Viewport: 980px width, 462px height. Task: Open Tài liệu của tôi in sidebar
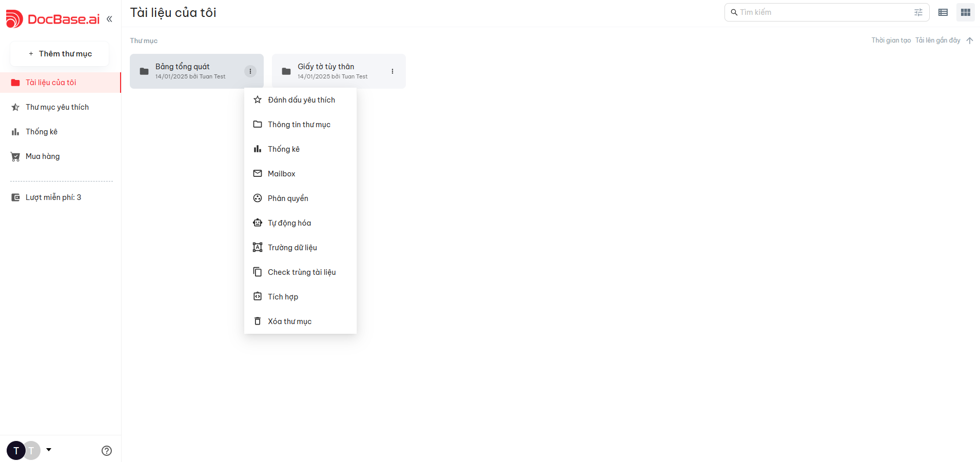(60, 83)
